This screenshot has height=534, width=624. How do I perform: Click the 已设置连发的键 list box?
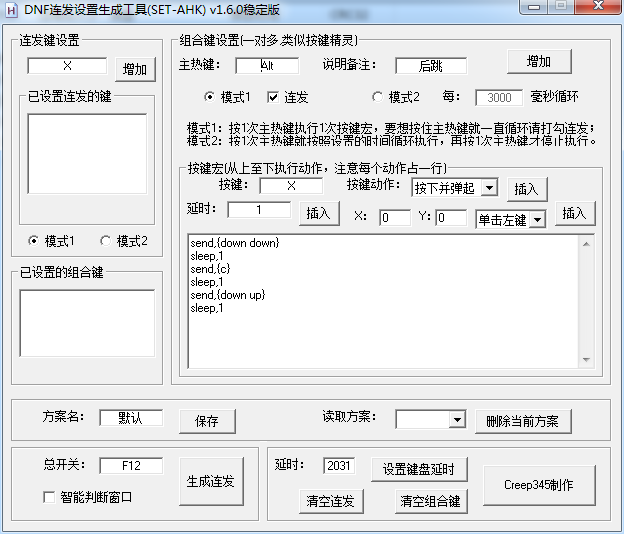(87, 154)
